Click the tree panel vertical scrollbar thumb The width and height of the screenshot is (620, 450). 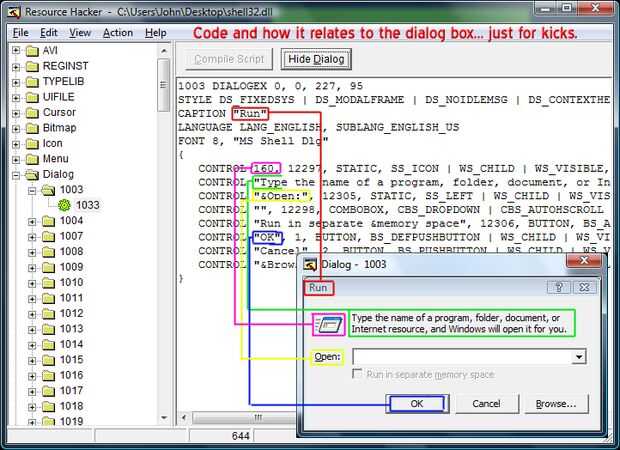[x=164, y=85]
